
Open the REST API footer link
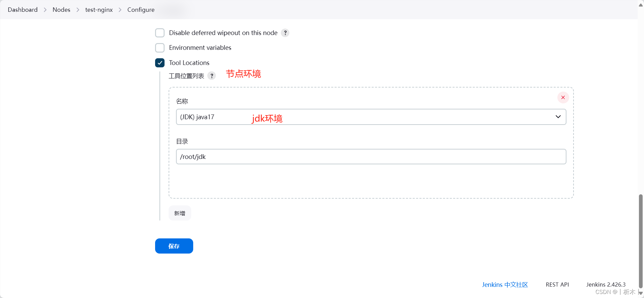(557, 285)
